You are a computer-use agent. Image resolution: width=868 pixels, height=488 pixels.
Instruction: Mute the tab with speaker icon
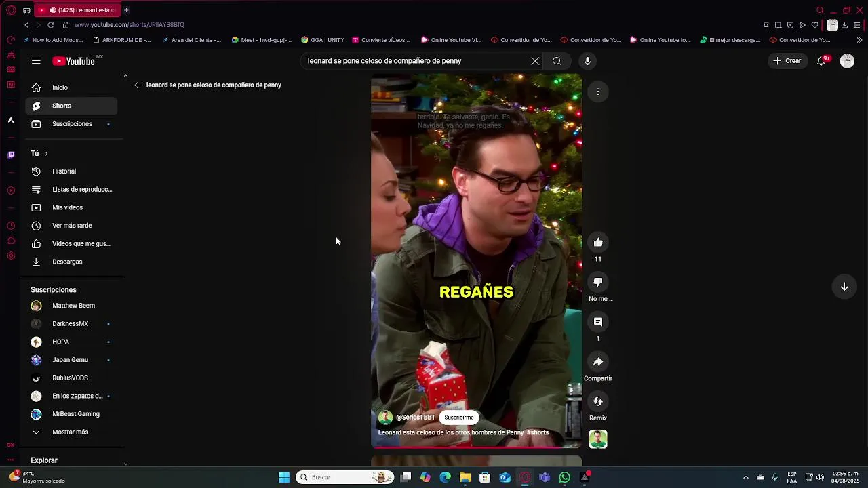[x=52, y=10]
